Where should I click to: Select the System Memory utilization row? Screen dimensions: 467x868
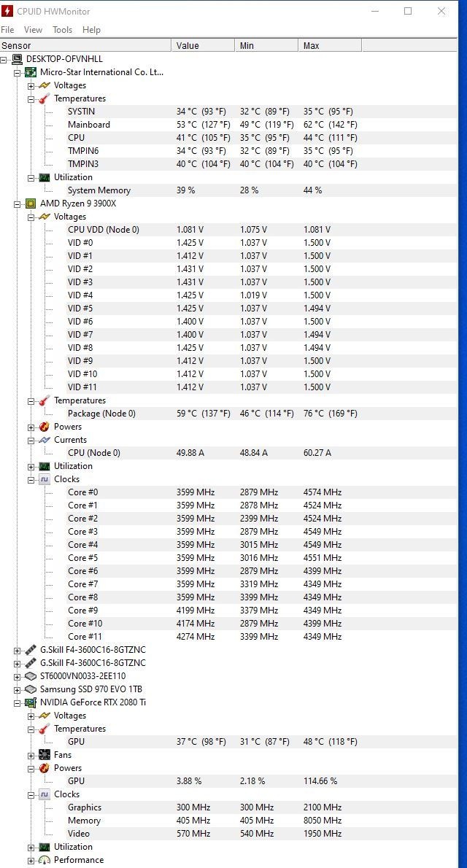(261, 190)
